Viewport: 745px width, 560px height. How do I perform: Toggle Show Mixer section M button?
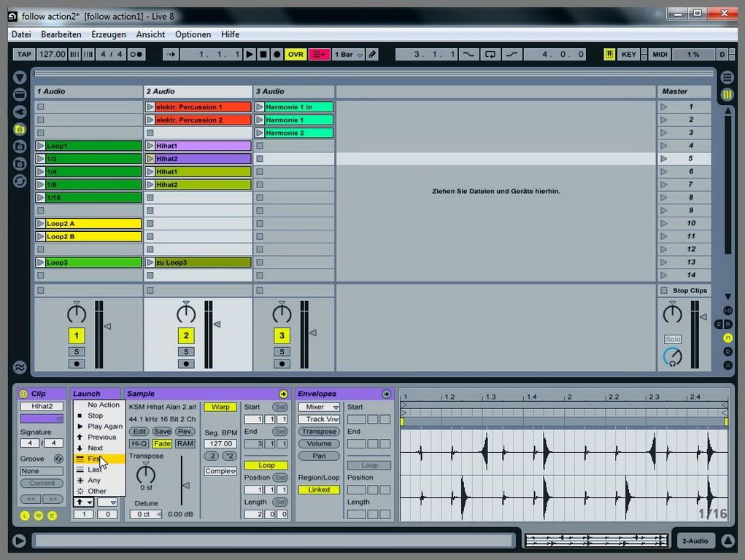(x=727, y=338)
